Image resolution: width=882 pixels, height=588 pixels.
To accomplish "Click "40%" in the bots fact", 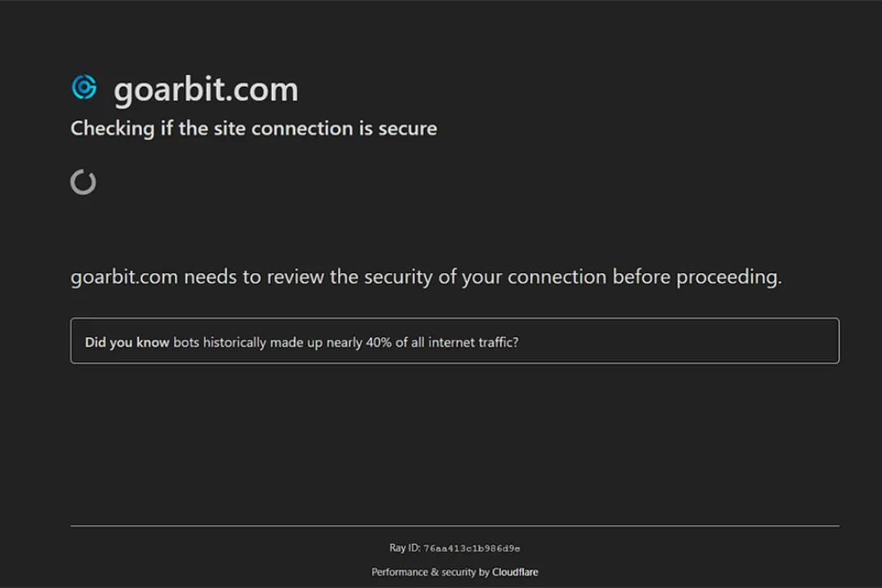I will 378,342.
